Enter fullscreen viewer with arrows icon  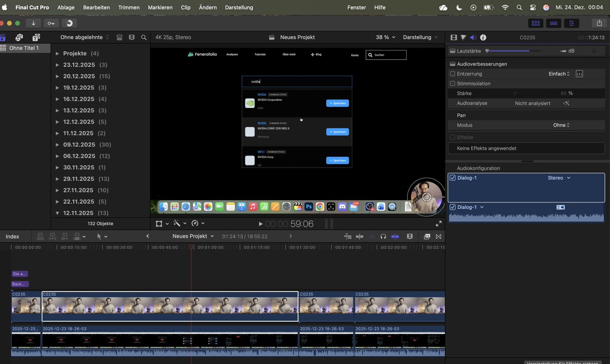point(439,223)
